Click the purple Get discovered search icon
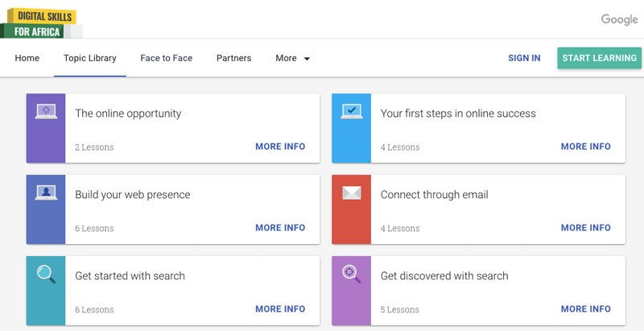The width and height of the screenshot is (644, 331). tap(351, 275)
